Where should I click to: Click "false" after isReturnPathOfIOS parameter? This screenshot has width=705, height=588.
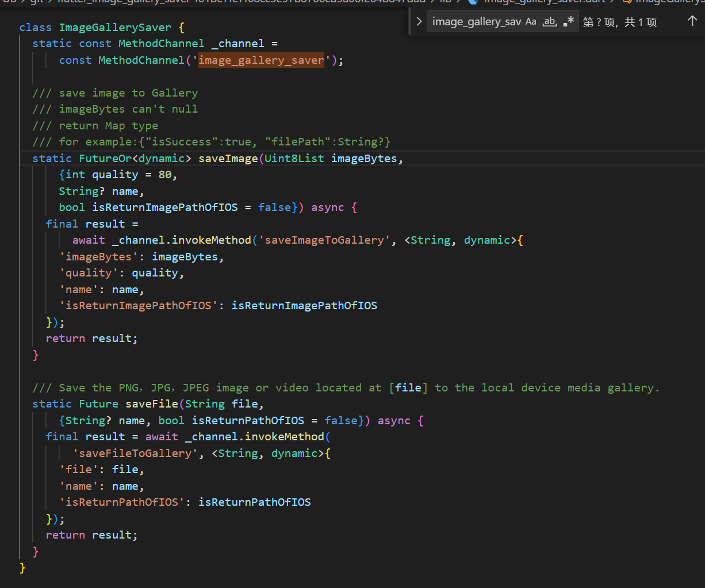click(340, 421)
